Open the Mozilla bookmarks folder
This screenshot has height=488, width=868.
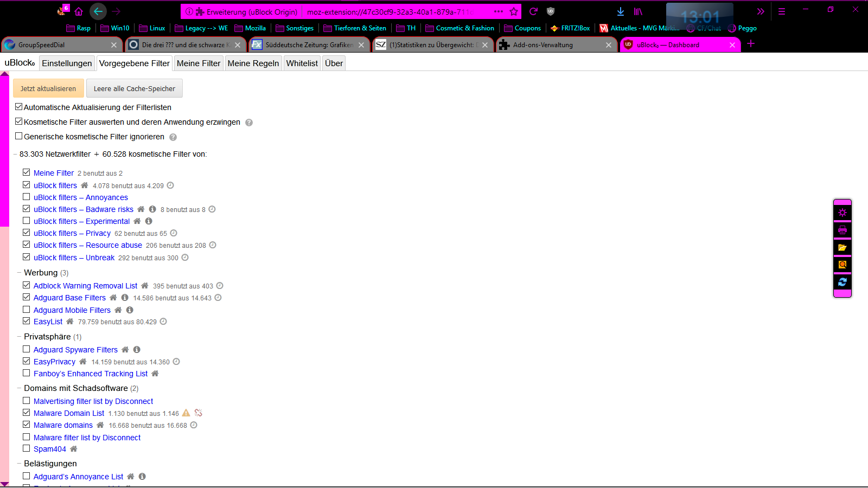[250, 28]
